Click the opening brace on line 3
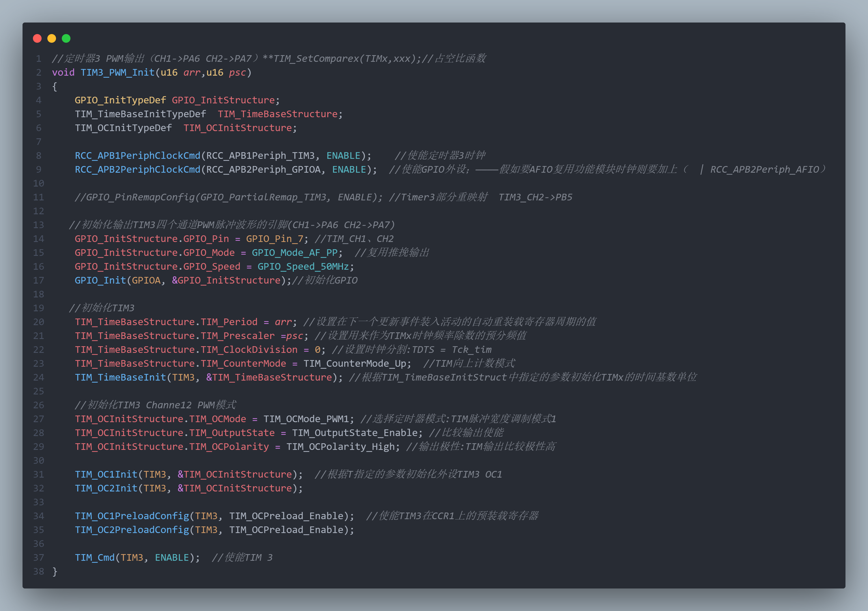Viewport: 868px width, 611px height. [55, 86]
